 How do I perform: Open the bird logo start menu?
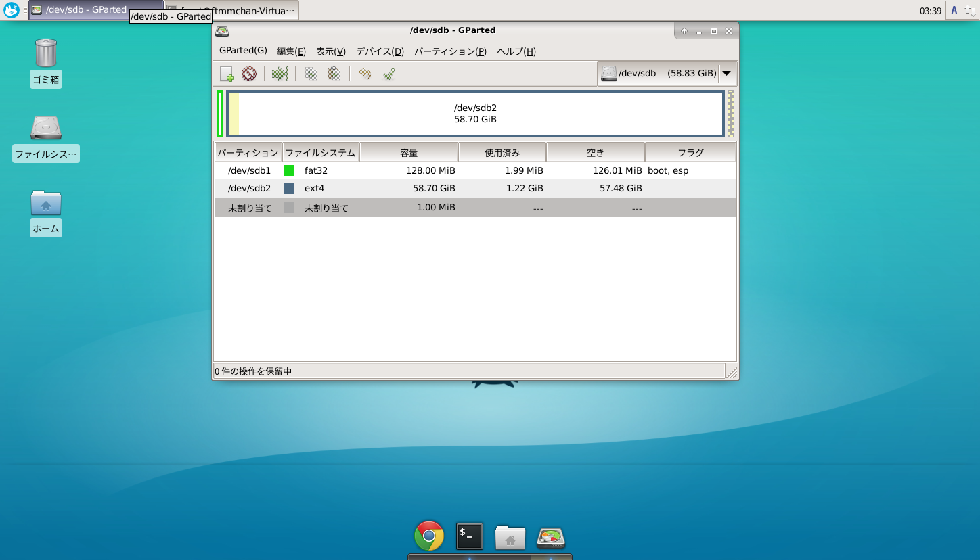[x=12, y=10]
